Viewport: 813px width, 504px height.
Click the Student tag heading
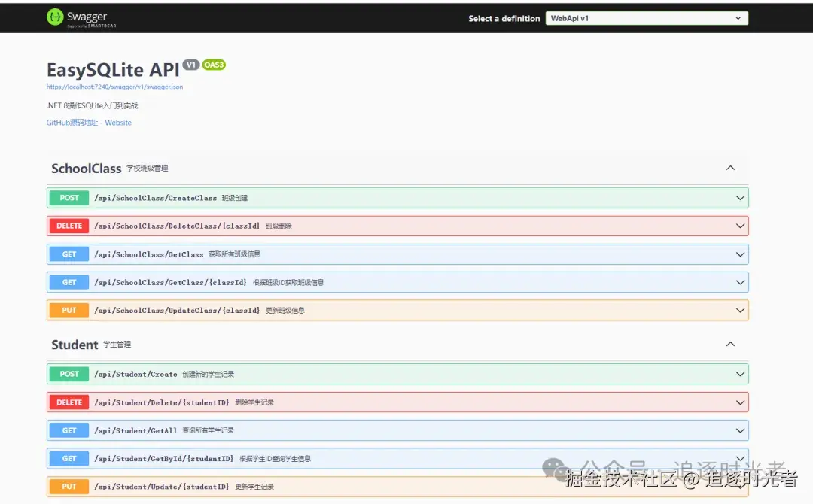[75, 345]
